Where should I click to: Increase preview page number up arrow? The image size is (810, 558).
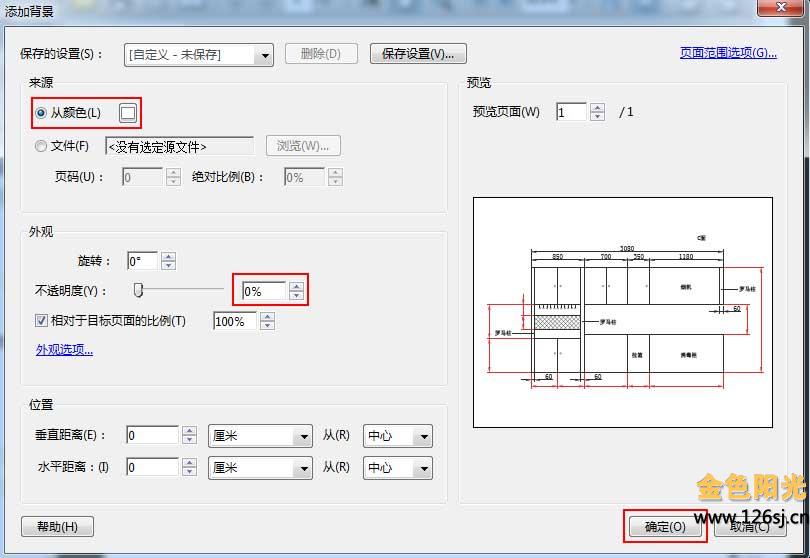point(598,107)
